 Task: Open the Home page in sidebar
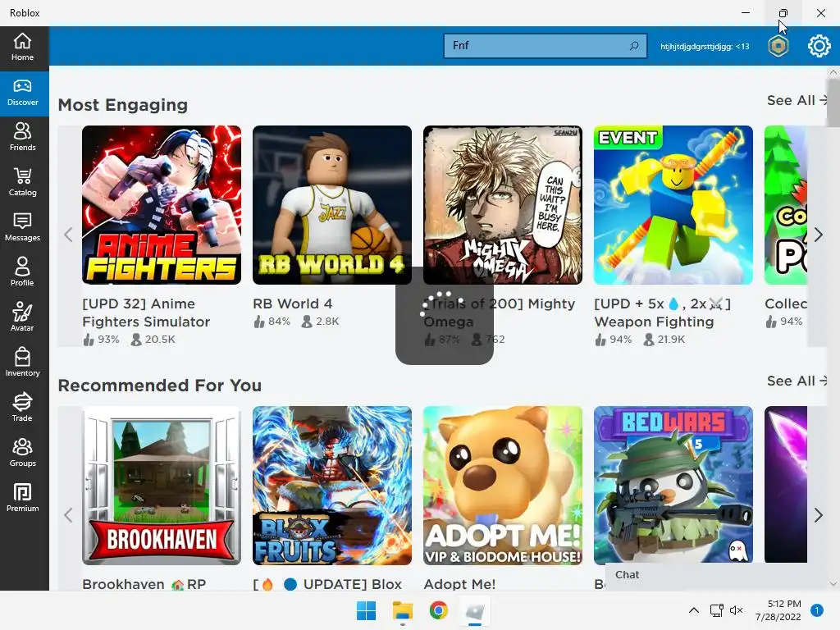(x=22, y=47)
